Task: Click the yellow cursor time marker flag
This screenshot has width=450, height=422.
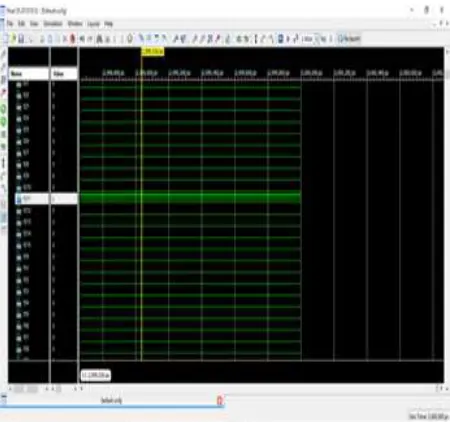Action: tap(153, 51)
